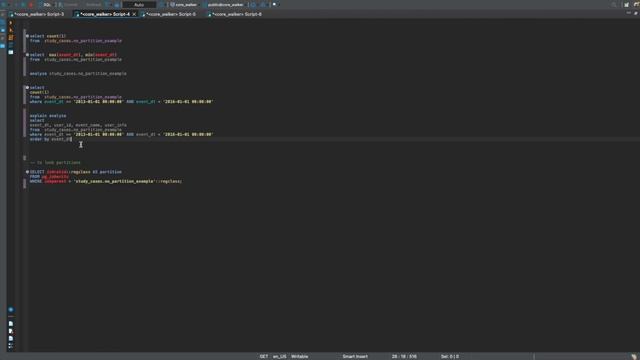The image size is (640, 360).
Task: Maximize the editor area using the maximize icon
Action: tap(636, 13)
